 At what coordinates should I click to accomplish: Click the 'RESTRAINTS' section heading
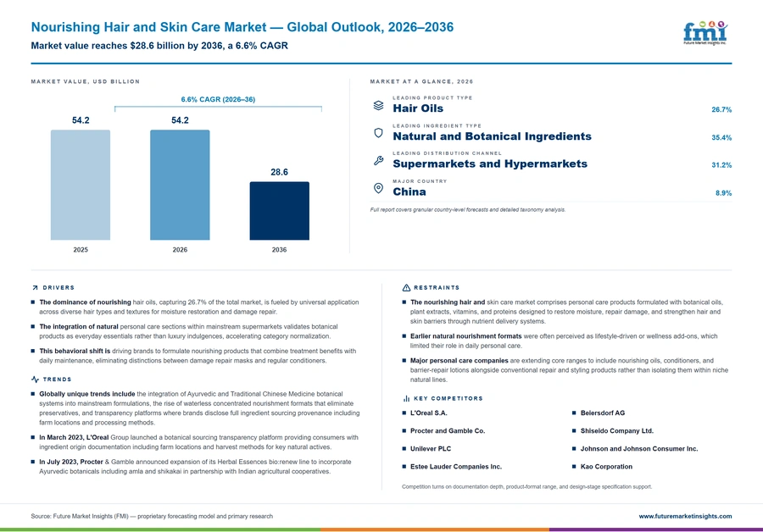pyautogui.click(x=437, y=288)
